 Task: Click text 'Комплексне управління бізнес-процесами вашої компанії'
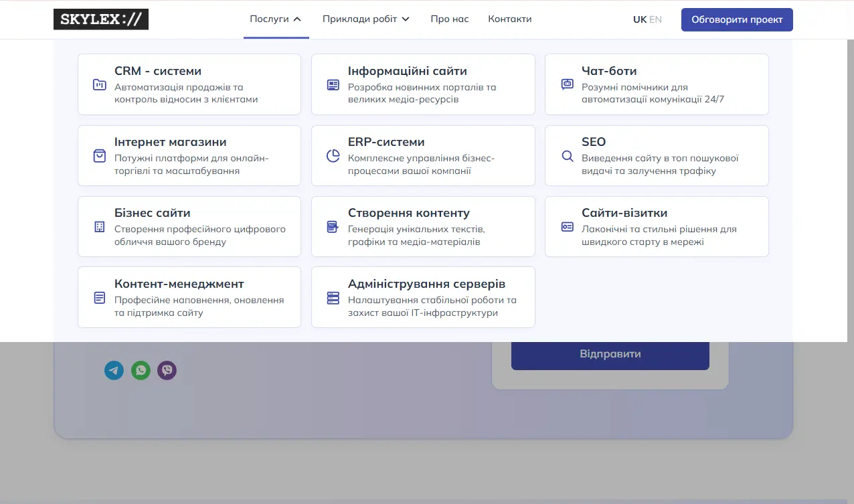422,165
